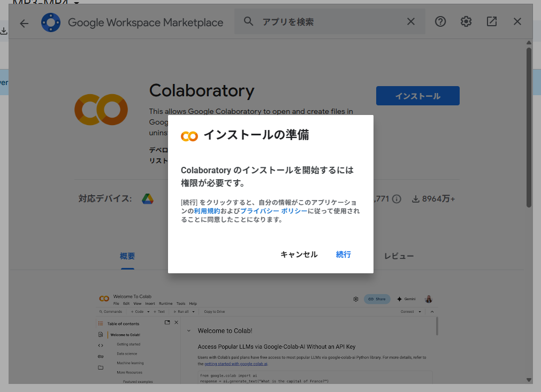Click the scrollbar up arrow
This screenshot has height=392, width=541.
(x=529, y=43)
